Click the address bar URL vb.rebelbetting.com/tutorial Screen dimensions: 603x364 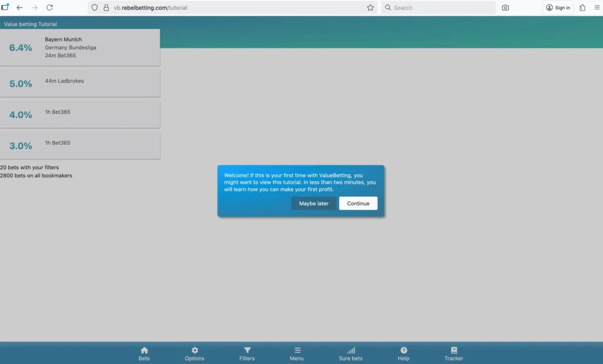click(x=150, y=8)
